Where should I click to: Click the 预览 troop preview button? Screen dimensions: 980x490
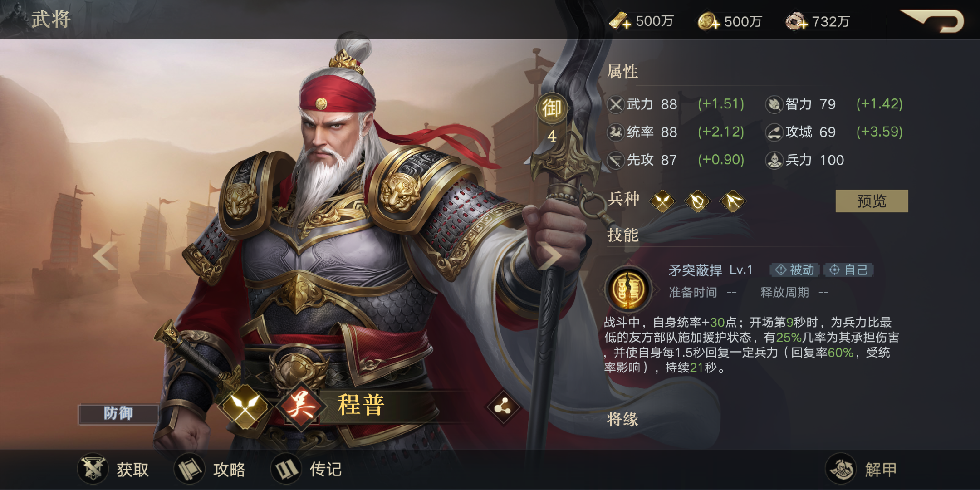pos(872,201)
